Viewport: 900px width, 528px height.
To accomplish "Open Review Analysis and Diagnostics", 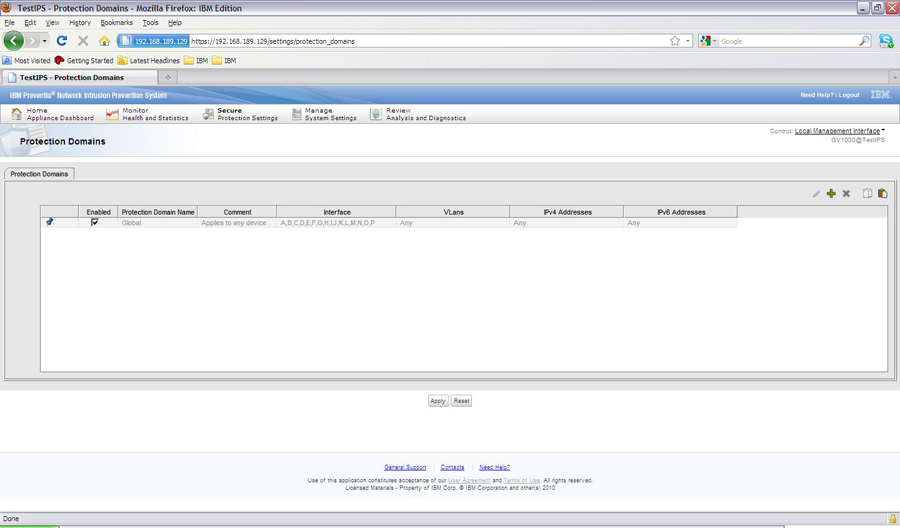I will coord(418,114).
